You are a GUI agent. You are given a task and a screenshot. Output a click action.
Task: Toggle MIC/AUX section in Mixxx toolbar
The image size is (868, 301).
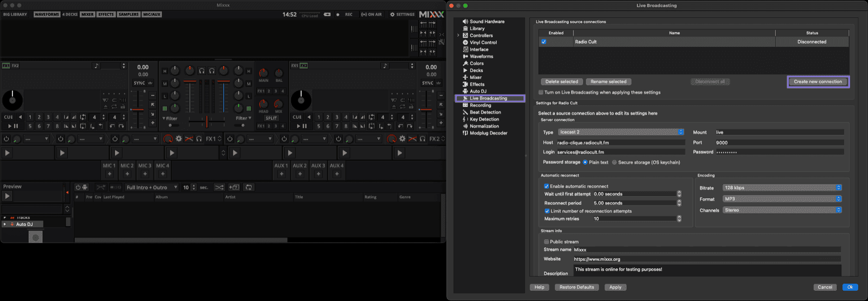(x=152, y=15)
